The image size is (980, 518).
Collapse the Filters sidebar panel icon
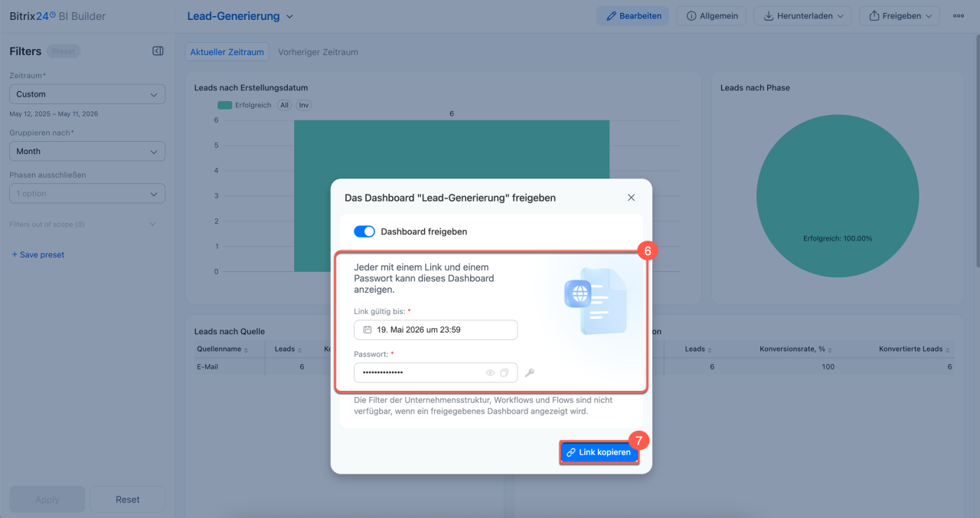(158, 51)
